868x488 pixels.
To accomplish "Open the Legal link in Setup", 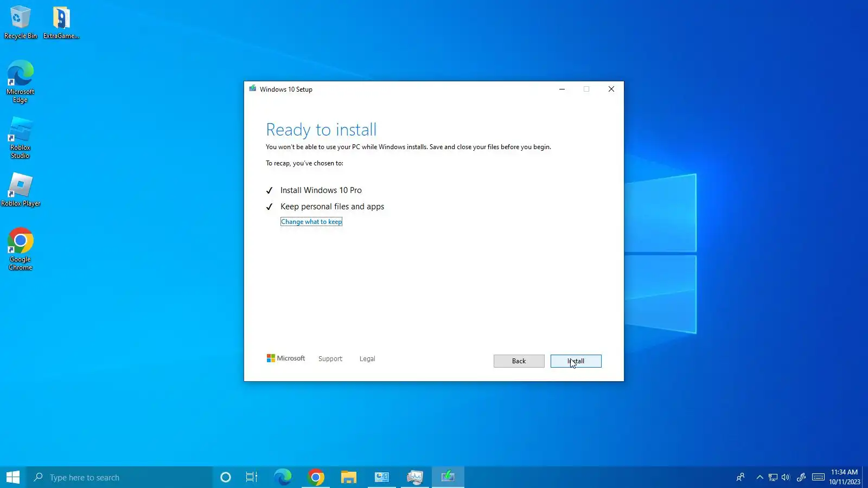I will pyautogui.click(x=367, y=359).
